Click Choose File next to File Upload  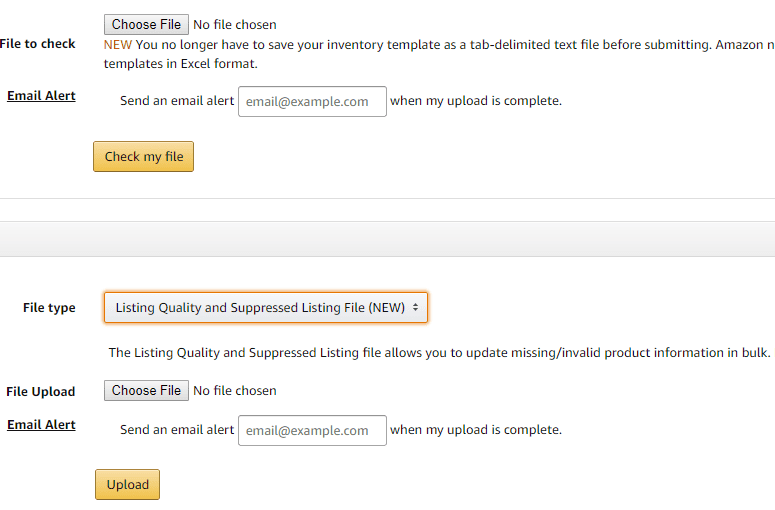click(146, 390)
